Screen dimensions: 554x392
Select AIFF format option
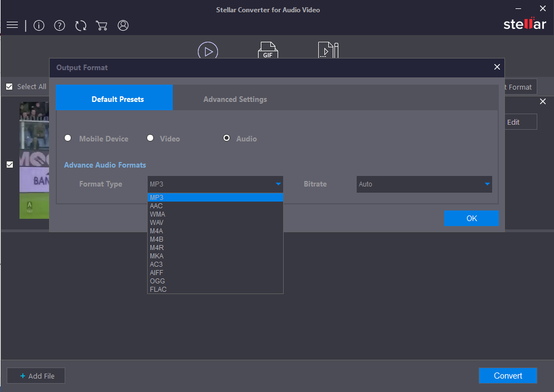215,273
